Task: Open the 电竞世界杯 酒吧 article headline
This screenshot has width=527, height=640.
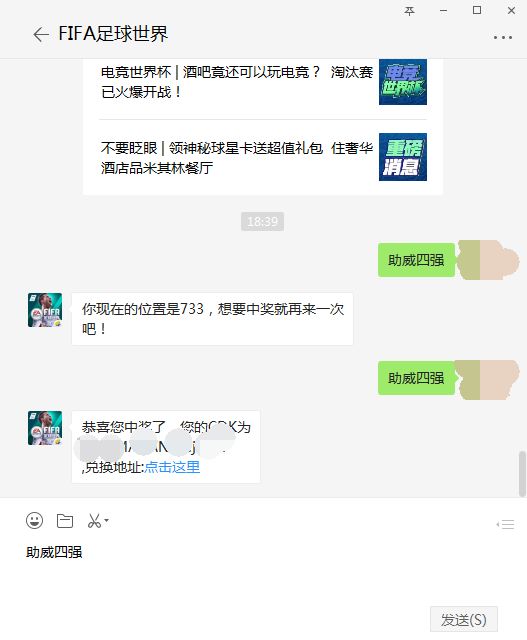Action: 237,82
